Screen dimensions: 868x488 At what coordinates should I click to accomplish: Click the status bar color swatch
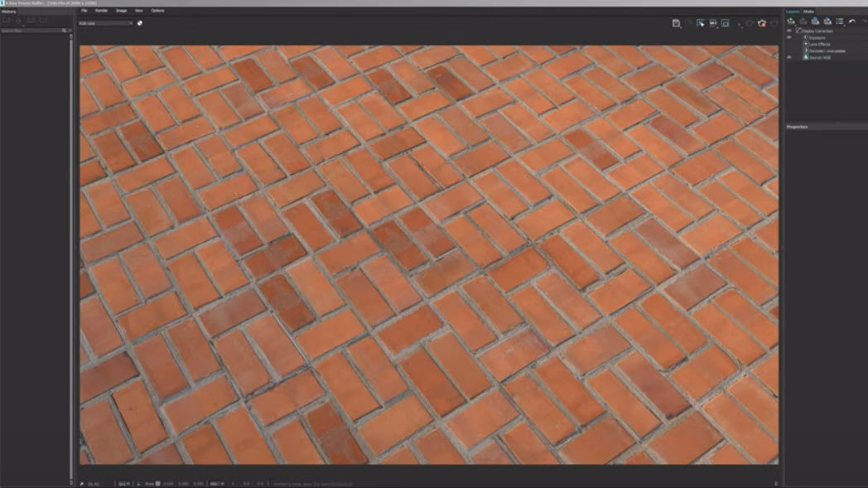[157, 484]
